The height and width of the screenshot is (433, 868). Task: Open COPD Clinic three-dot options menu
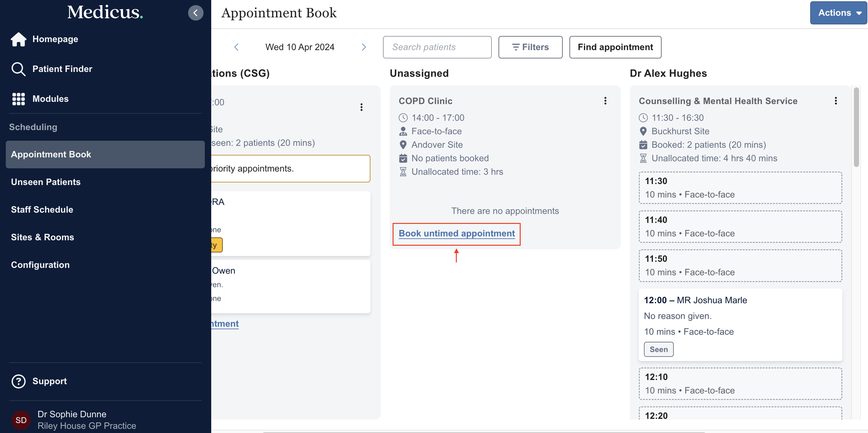point(605,101)
